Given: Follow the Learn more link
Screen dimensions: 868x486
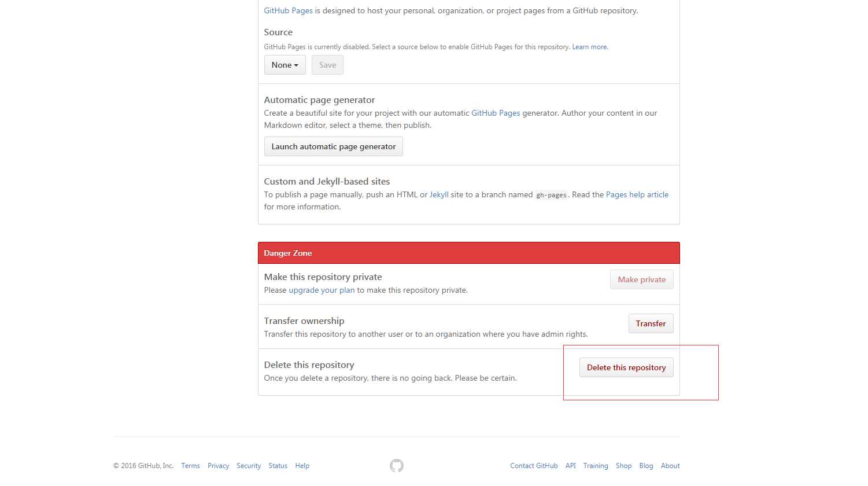Looking at the screenshot, I should point(589,47).
